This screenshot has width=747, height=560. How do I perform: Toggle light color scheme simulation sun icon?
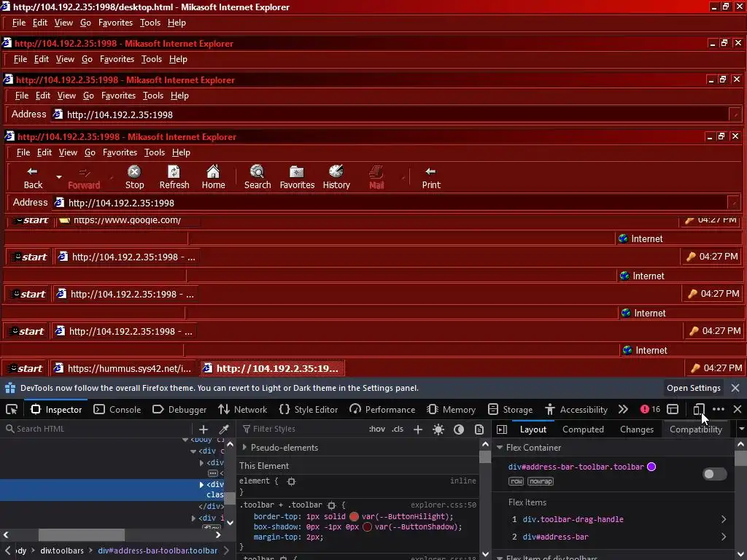pos(438,429)
